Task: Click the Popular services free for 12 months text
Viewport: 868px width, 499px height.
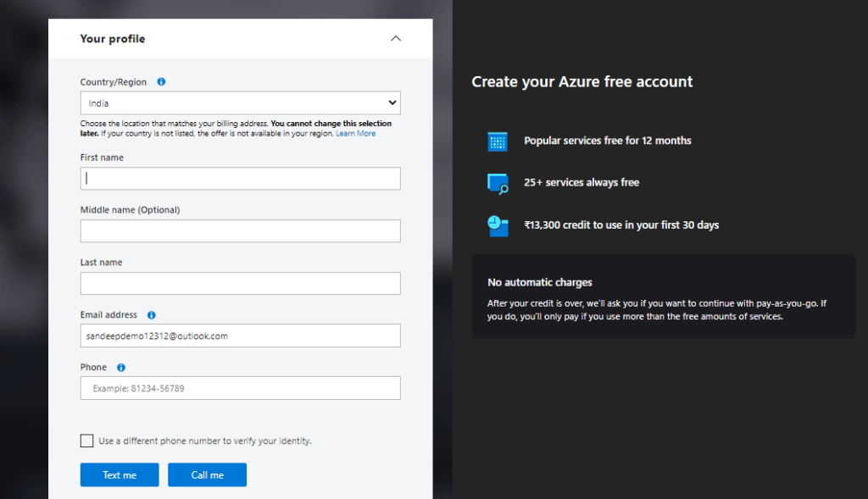Action: pyautogui.click(x=607, y=141)
